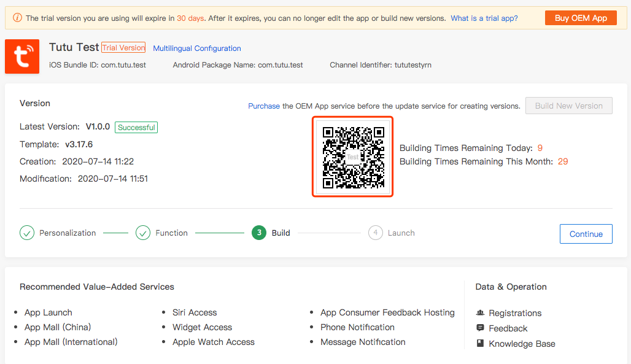Viewport: 631px width, 364px height.
Task: Click the Latest Version 'V1.0.0' value
Action: click(x=98, y=127)
